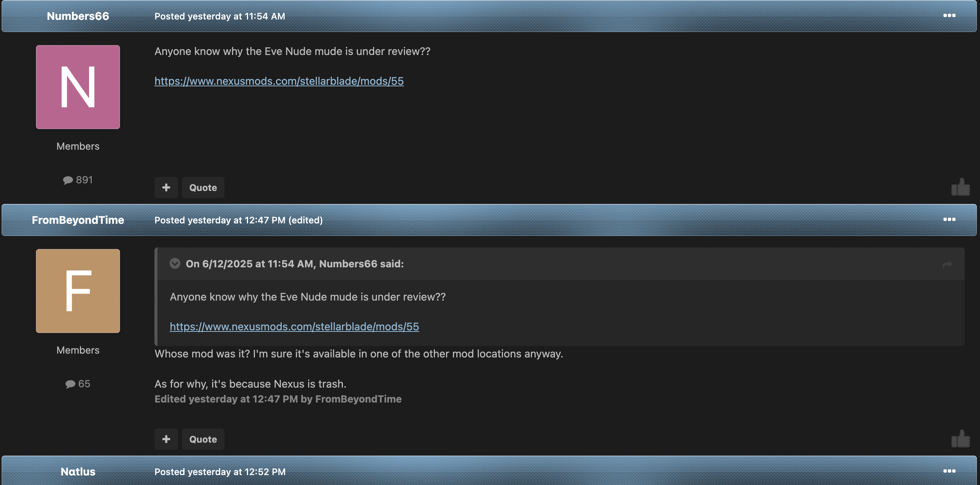Jump to original quoted post via arrow icon
Screen dimensions: 980x485
click(947, 264)
